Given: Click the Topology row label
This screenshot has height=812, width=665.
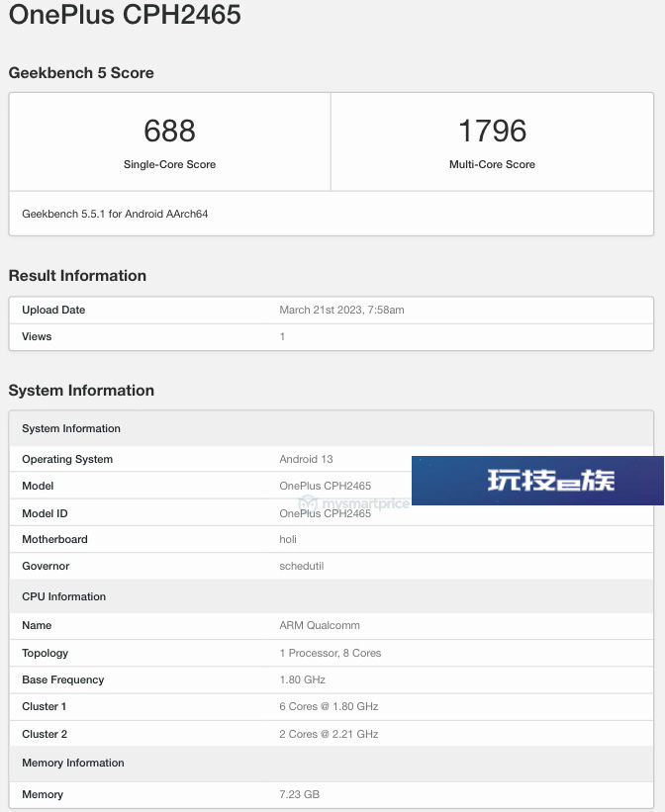Looking at the screenshot, I should (x=46, y=653).
